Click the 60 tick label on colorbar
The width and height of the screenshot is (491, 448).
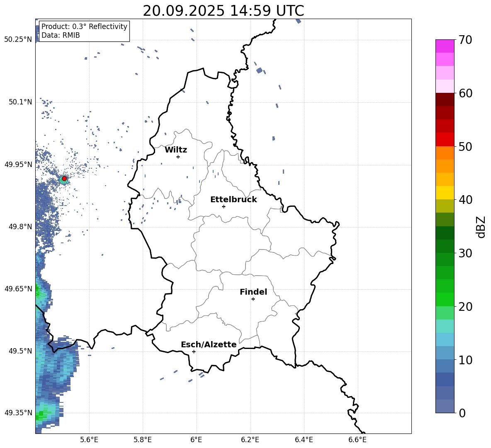(465, 93)
